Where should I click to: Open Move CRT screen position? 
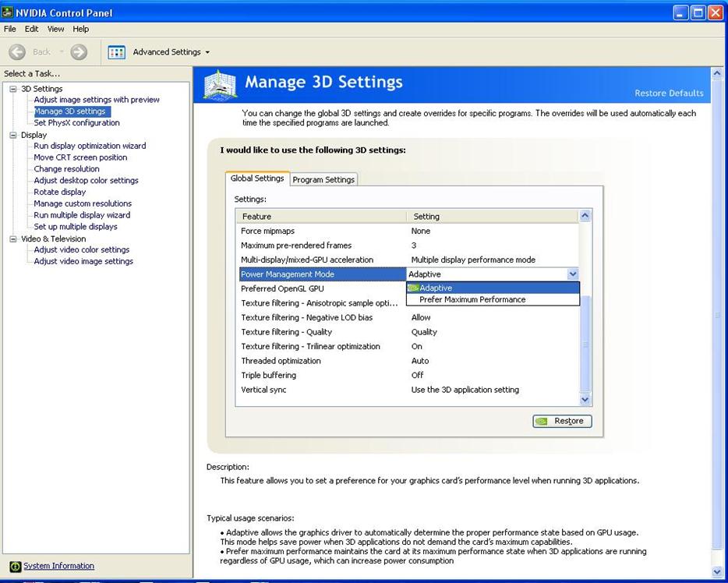80,157
